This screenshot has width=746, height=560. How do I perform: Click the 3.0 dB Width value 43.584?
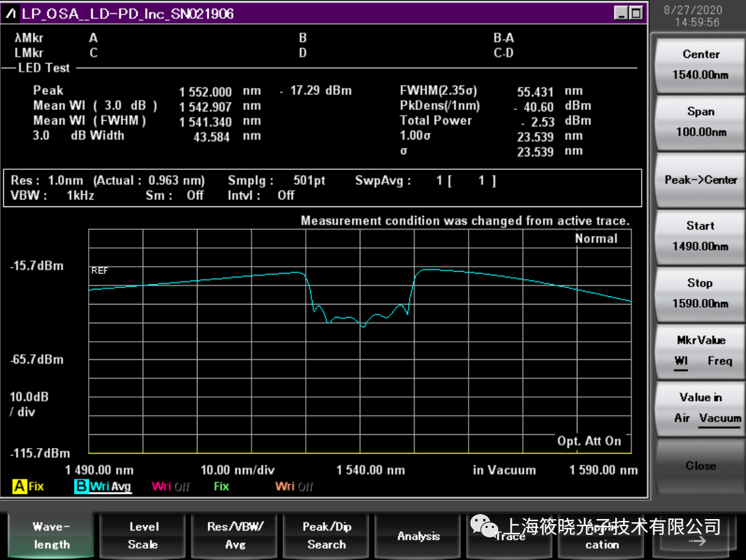click(x=211, y=137)
